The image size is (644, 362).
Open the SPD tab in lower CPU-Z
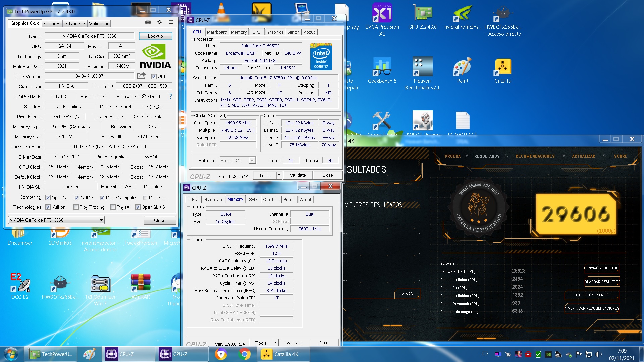[253, 199]
